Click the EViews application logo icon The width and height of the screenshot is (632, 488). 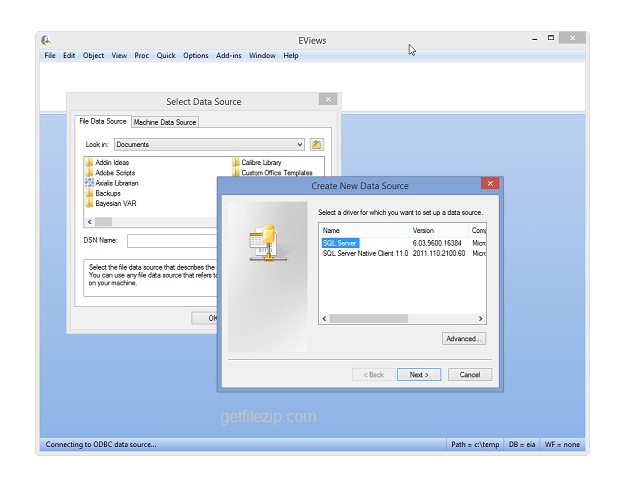tap(46, 40)
